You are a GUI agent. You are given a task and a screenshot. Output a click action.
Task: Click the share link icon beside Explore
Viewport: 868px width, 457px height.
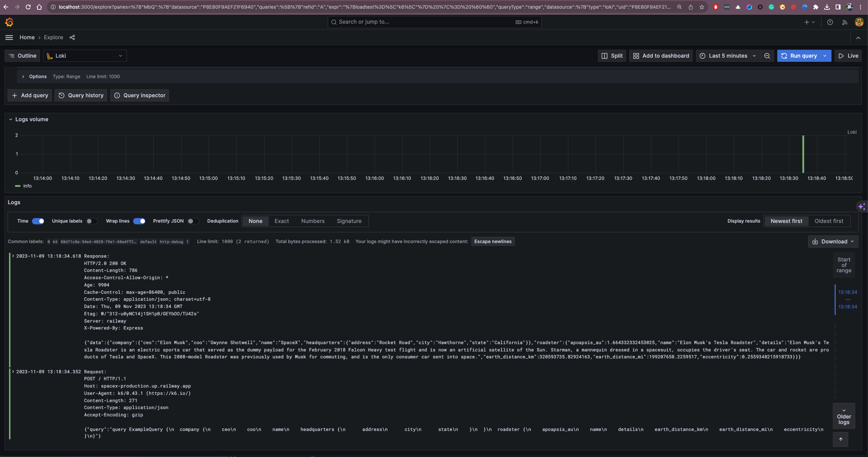click(72, 38)
